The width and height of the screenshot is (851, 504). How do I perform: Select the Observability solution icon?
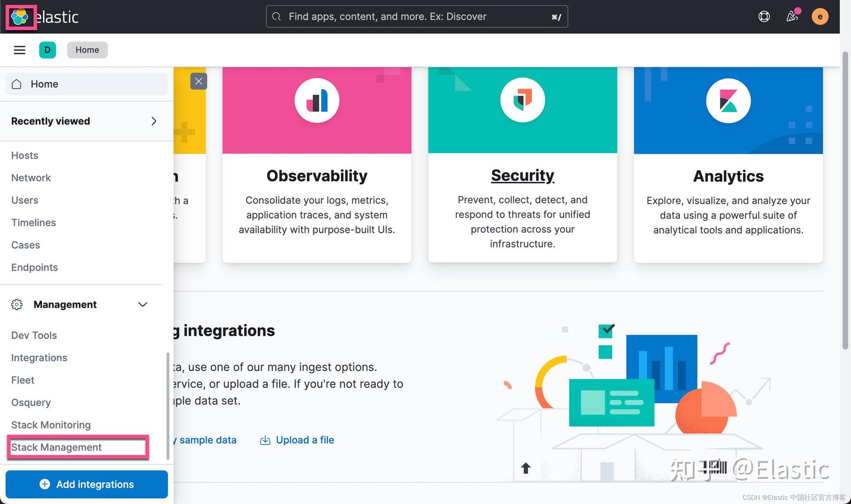tap(317, 100)
